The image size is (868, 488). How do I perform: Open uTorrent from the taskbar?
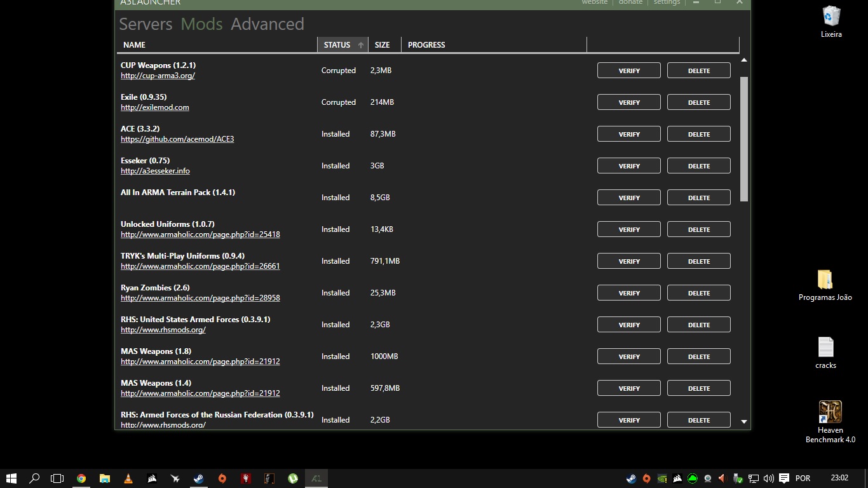[293, 478]
